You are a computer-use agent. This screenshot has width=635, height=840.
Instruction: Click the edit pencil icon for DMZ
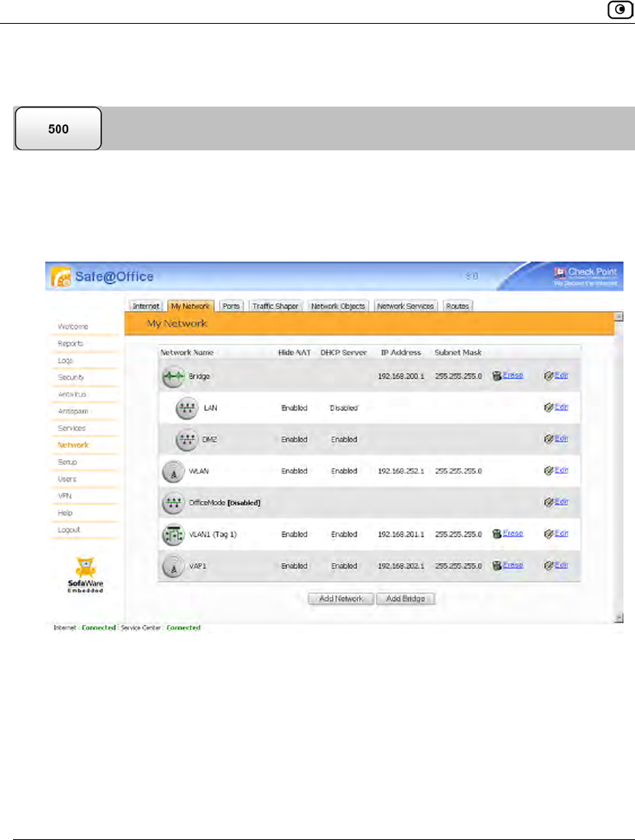pos(548,440)
